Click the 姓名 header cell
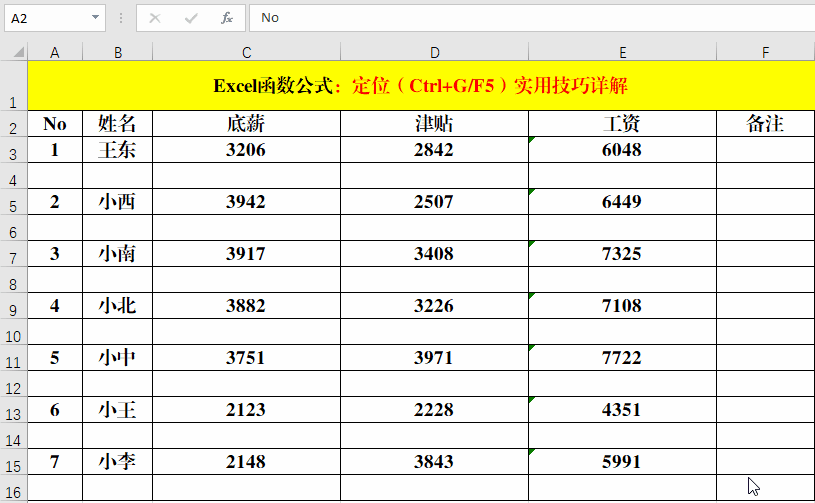815x503 pixels. [x=117, y=124]
